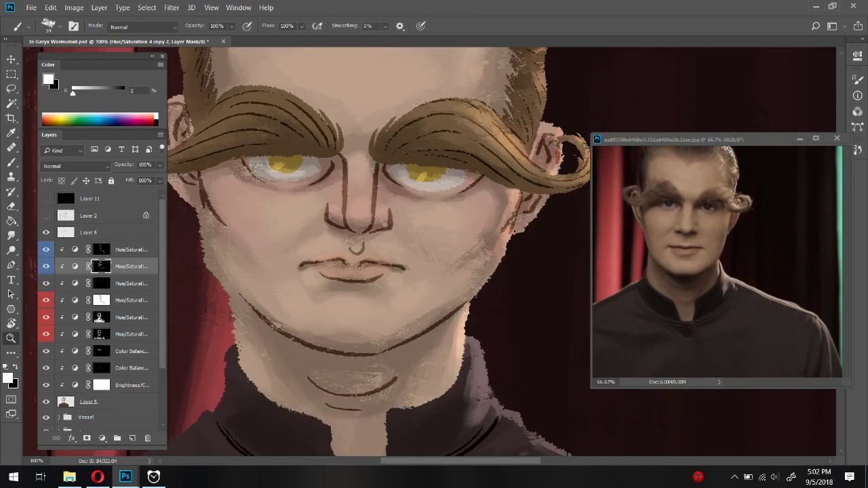Viewport: 868px width, 488px height.
Task: Select the Clone Stamp tool
Action: click(12, 177)
